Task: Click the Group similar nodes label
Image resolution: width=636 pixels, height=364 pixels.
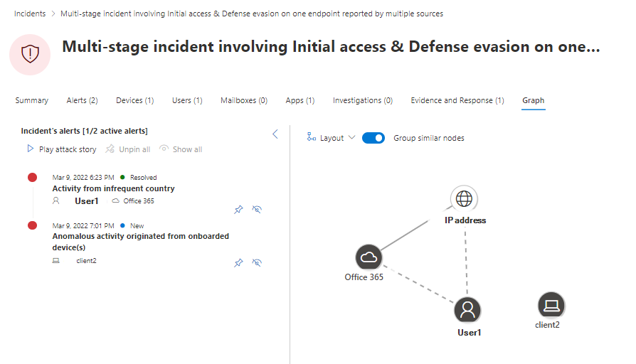Action: click(429, 138)
